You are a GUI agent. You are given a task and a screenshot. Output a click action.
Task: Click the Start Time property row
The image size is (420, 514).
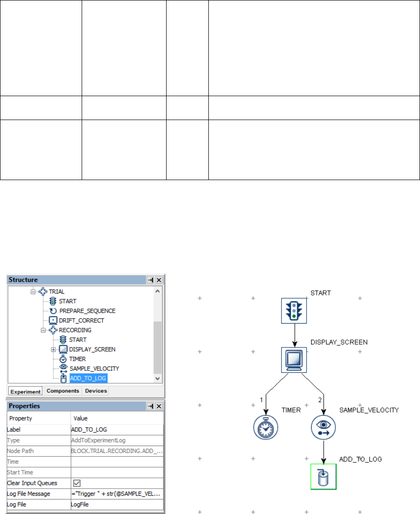coord(85,472)
